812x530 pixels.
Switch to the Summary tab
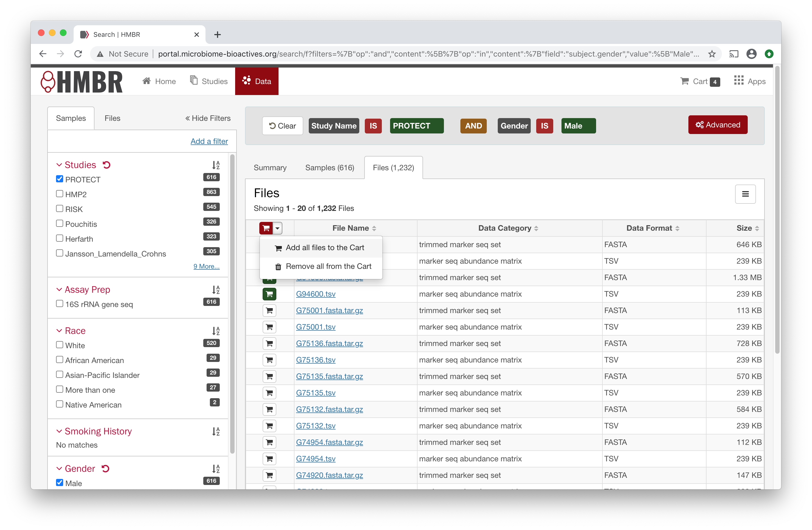coord(270,168)
